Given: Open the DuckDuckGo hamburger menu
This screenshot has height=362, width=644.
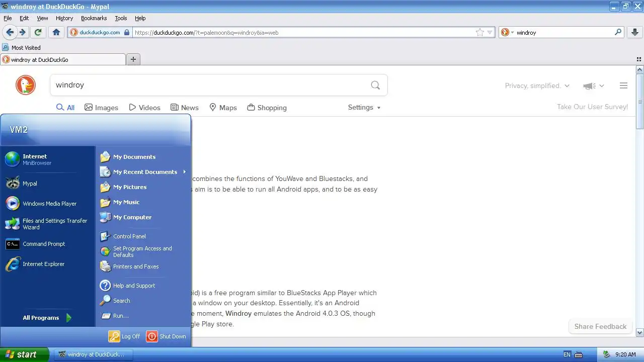Looking at the screenshot, I should pos(623,85).
